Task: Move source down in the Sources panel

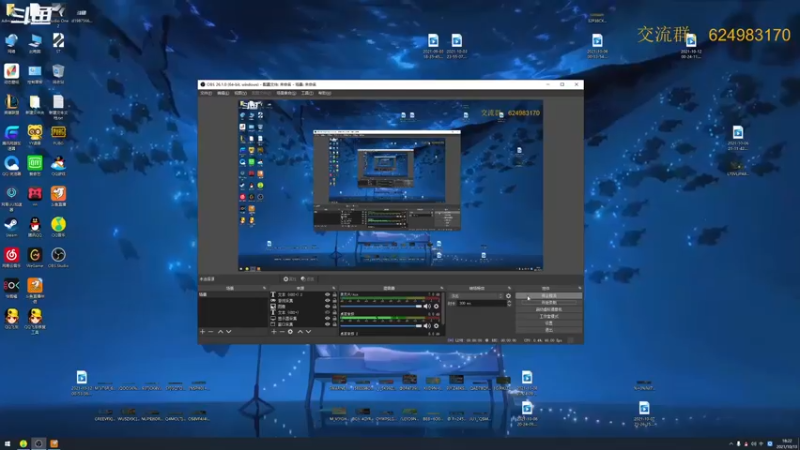Action: tap(308, 332)
